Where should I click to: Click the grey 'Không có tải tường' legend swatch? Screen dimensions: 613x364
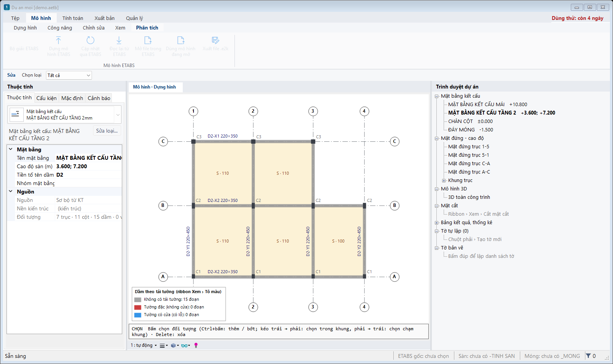[x=138, y=300]
